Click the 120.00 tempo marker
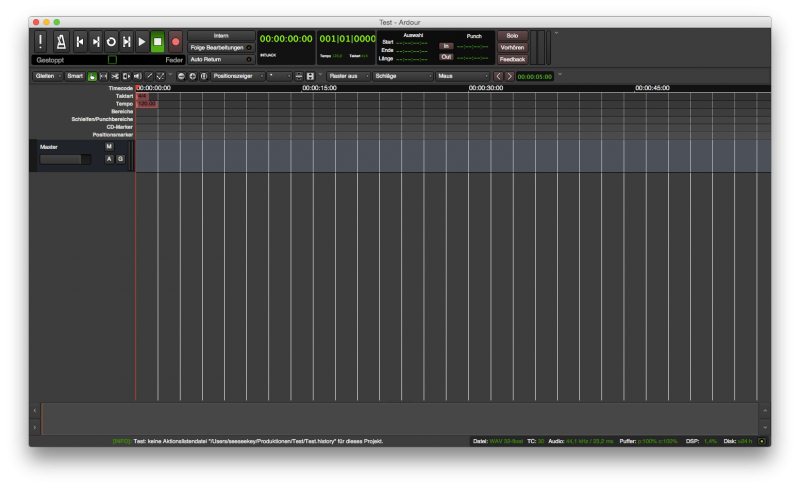Viewport: 800px width, 488px height. point(147,103)
